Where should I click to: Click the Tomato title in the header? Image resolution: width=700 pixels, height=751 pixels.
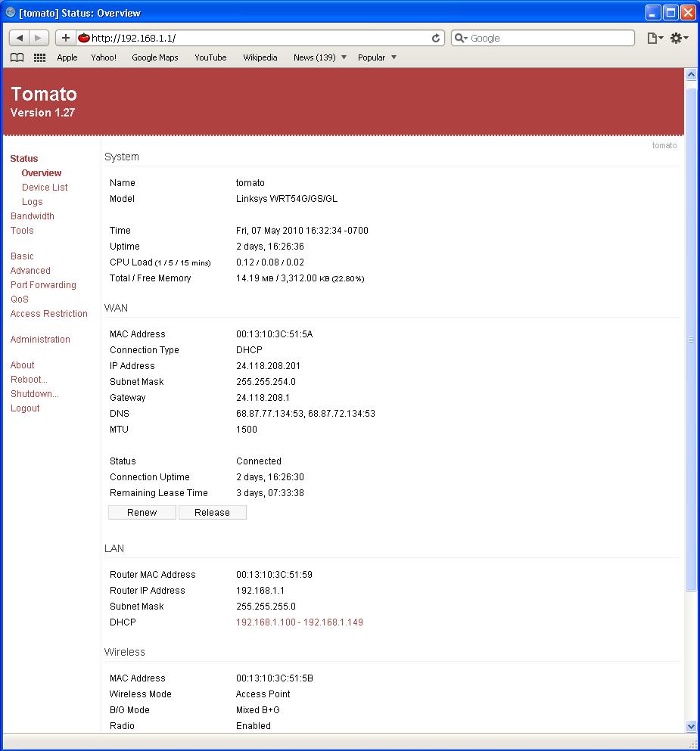(44, 94)
